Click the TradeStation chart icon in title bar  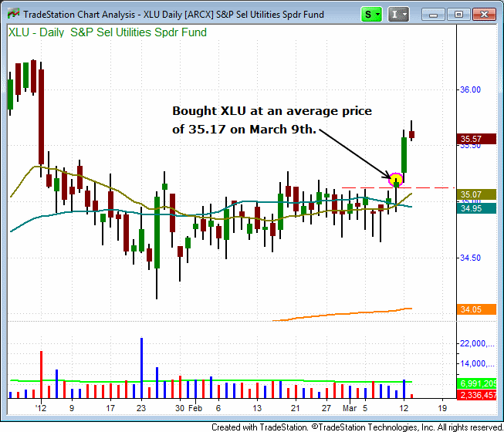coord(13,14)
